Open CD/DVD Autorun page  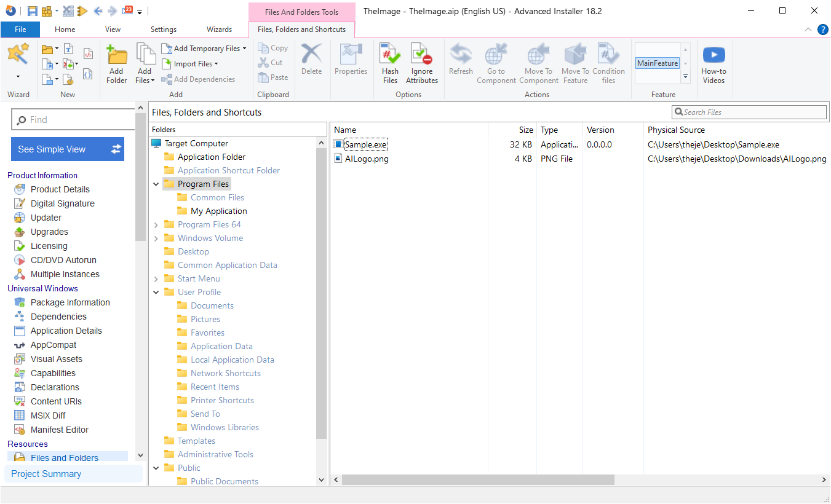(63, 260)
